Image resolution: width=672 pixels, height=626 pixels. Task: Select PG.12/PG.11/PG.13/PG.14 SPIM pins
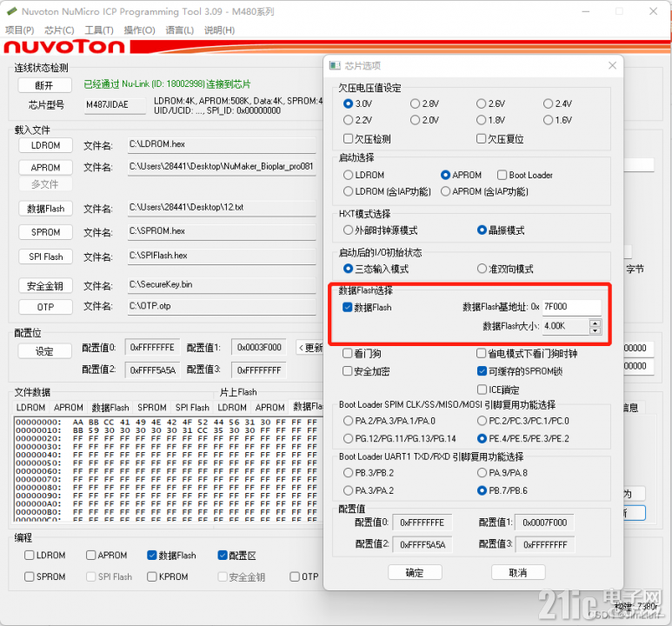point(400,438)
